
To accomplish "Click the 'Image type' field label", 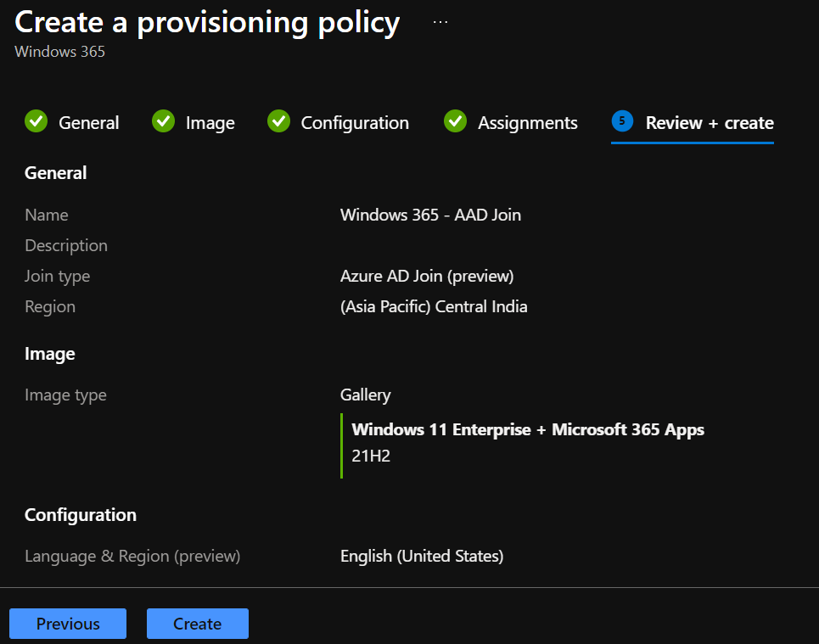I will pyautogui.click(x=66, y=395).
